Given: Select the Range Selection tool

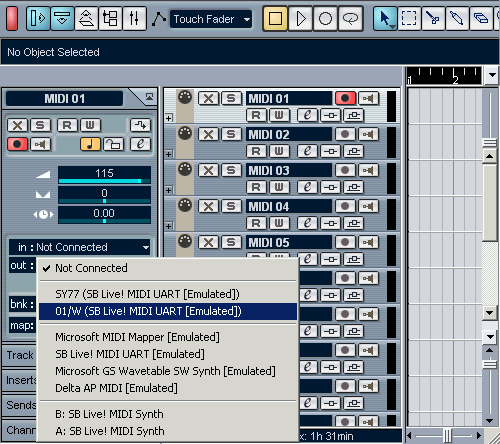Looking at the screenshot, I should 409,19.
